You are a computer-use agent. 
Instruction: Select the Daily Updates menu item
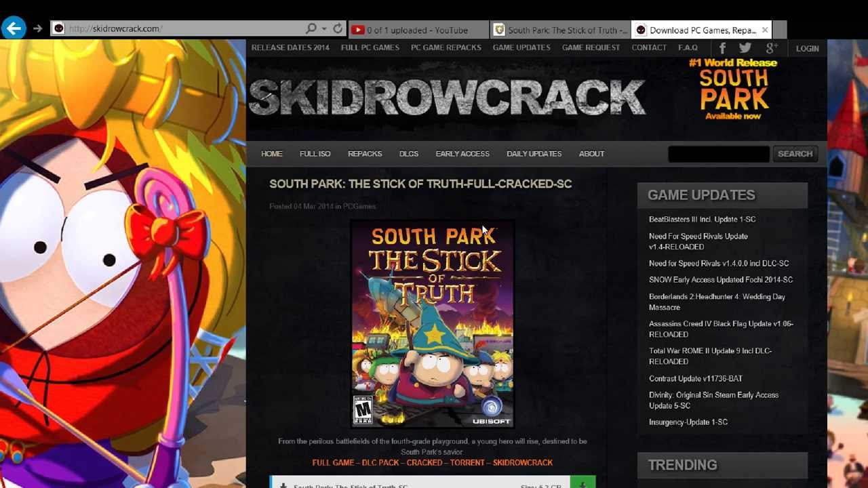pyautogui.click(x=534, y=154)
